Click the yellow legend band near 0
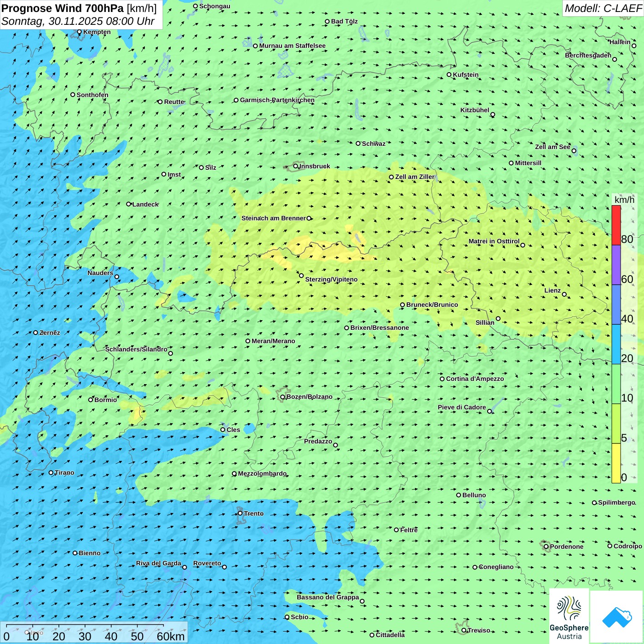This screenshot has width=644, height=644. coord(616,463)
